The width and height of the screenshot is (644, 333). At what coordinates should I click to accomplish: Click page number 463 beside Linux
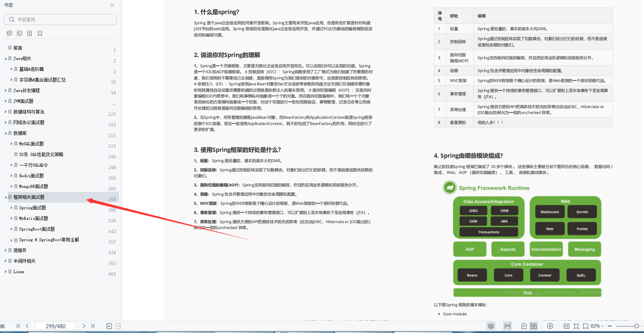[x=112, y=274]
